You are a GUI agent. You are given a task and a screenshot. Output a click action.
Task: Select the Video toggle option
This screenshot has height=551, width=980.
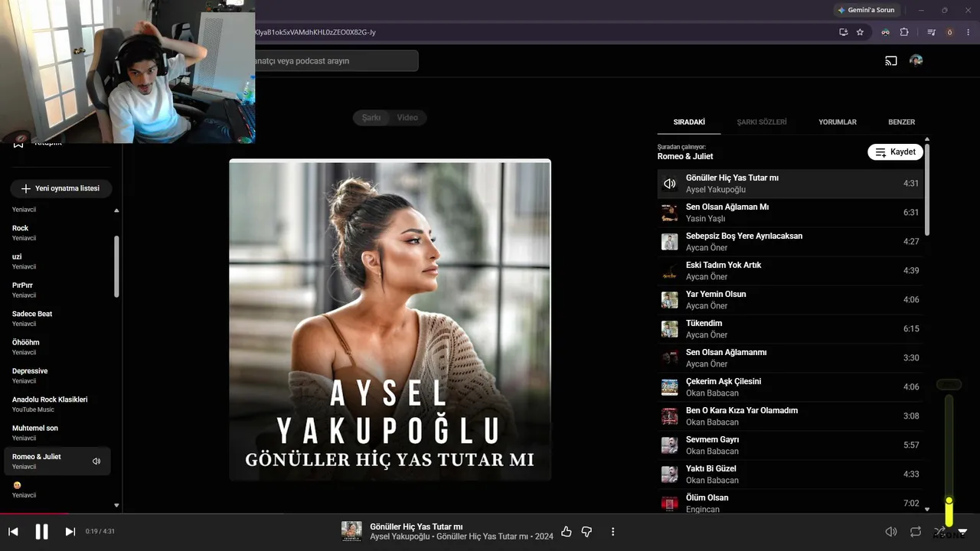[407, 118]
